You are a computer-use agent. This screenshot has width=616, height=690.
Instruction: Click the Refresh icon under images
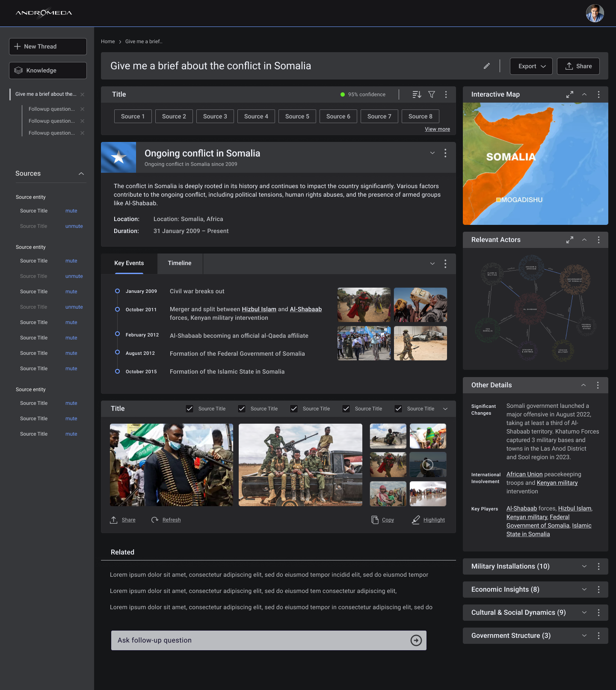[155, 520]
